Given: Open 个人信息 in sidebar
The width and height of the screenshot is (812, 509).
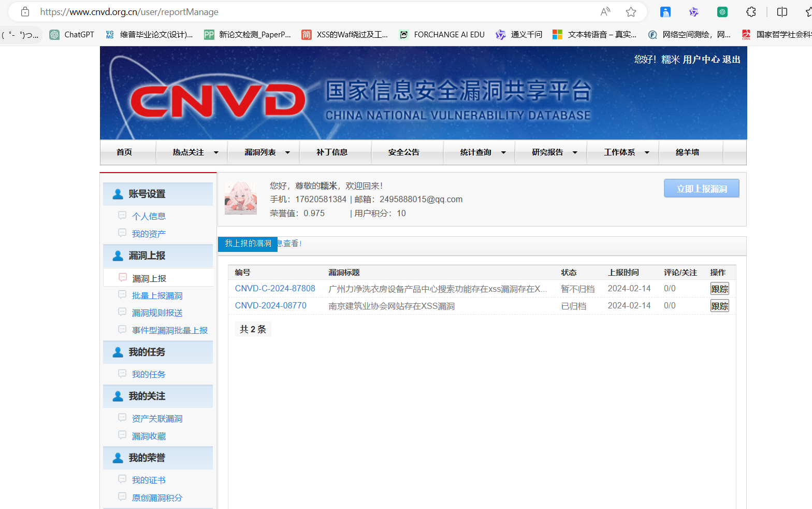Looking at the screenshot, I should click(x=149, y=216).
